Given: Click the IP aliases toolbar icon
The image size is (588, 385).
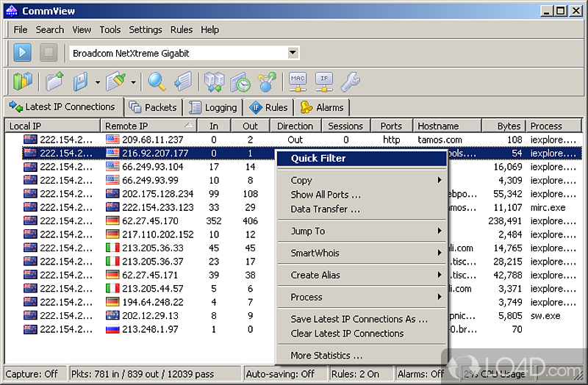Looking at the screenshot, I should (x=323, y=81).
